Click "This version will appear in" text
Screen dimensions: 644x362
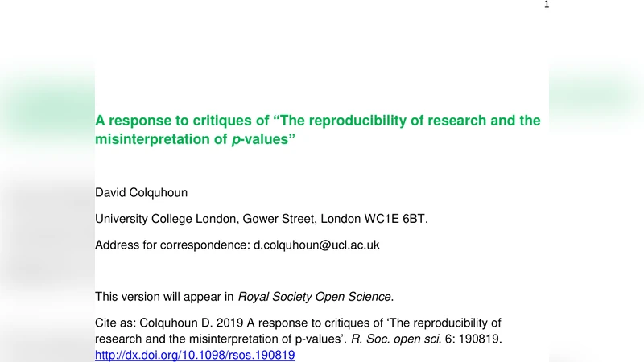pyautogui.click(x=164, y=295)
